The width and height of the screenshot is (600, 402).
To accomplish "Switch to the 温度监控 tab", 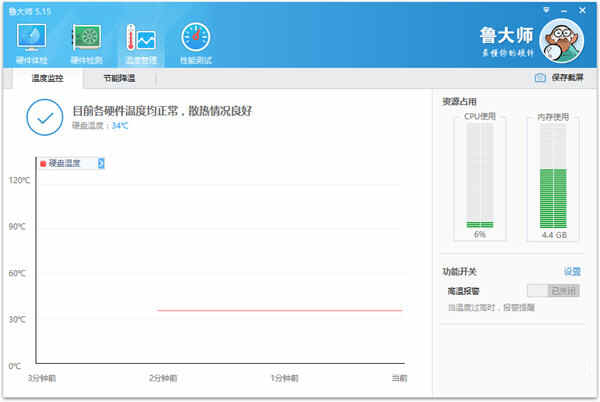I will click(x=47, y=78).
